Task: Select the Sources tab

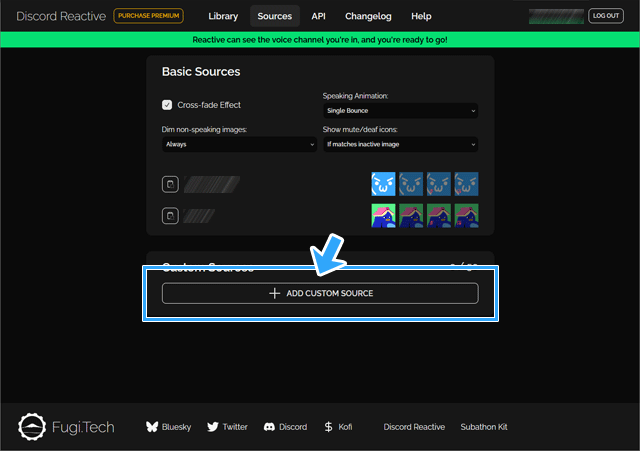Action: (275, 16)
